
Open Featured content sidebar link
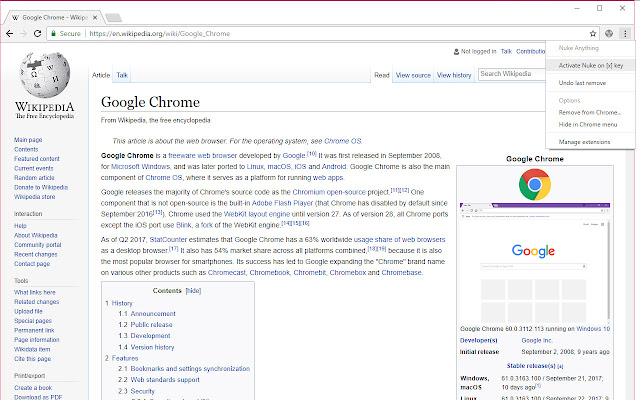[x=37, y=159]
